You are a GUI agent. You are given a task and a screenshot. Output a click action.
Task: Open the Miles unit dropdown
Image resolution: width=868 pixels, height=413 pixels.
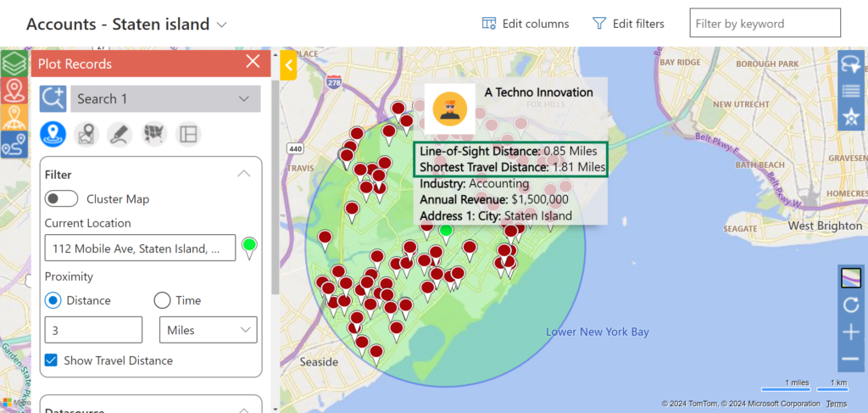(208, 329)
